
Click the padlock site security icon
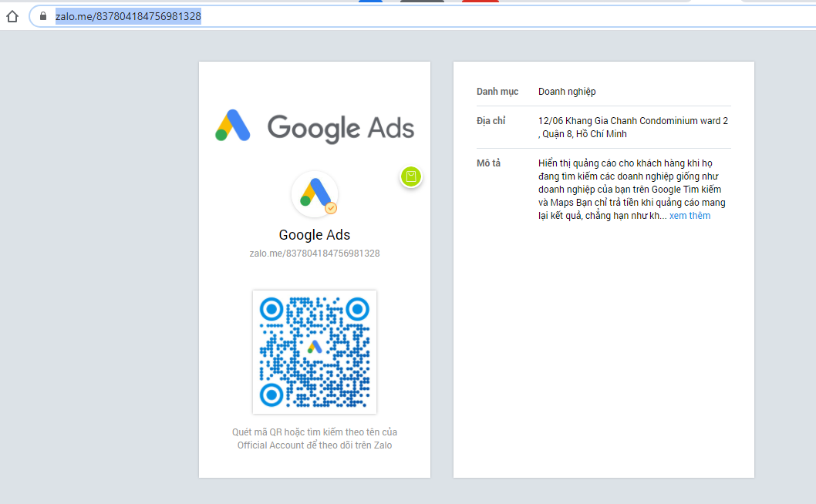(x=43, y=16)
